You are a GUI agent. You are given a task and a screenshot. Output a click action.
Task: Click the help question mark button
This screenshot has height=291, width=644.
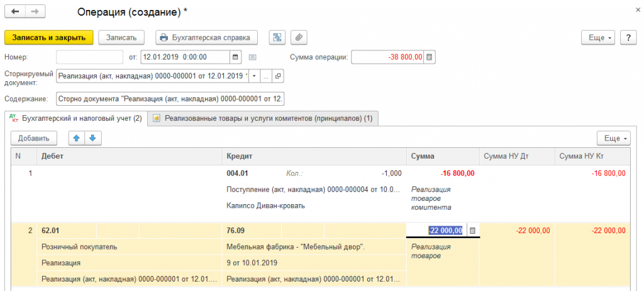(627, 38)
